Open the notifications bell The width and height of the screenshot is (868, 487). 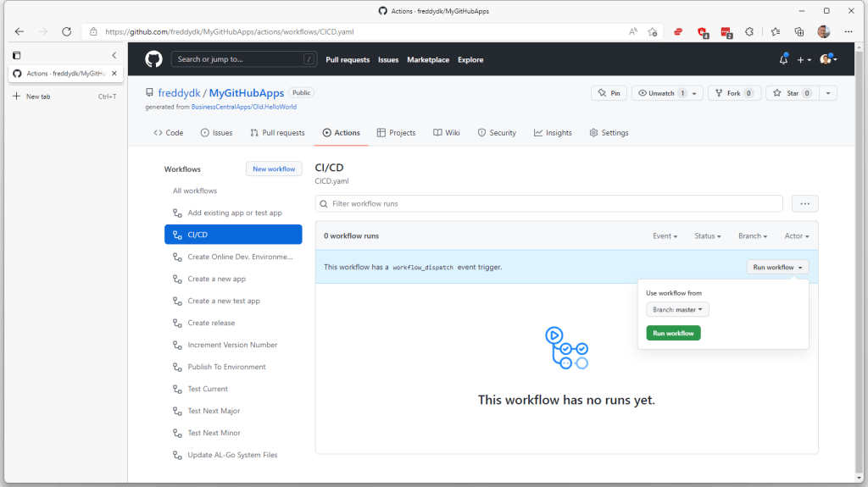[x=783, y=59]
